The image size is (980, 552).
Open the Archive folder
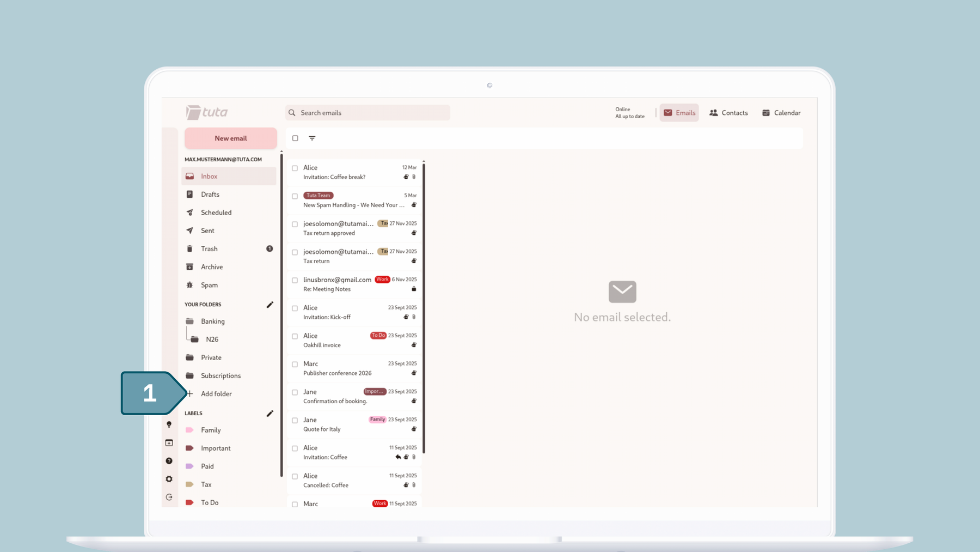pos(229,267)
